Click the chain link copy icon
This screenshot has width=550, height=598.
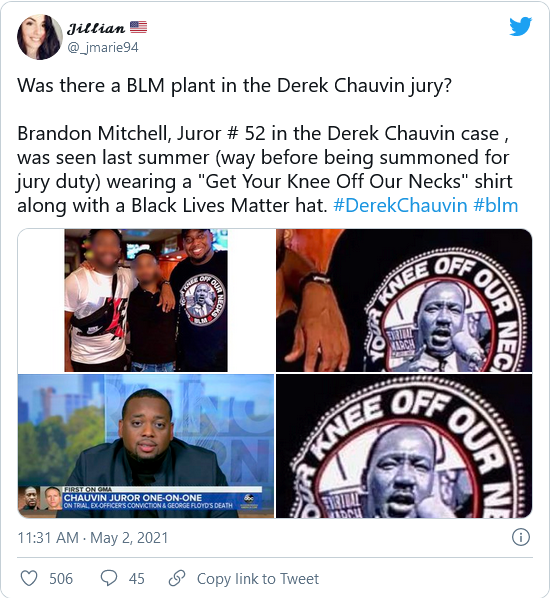tap(177, 578)
